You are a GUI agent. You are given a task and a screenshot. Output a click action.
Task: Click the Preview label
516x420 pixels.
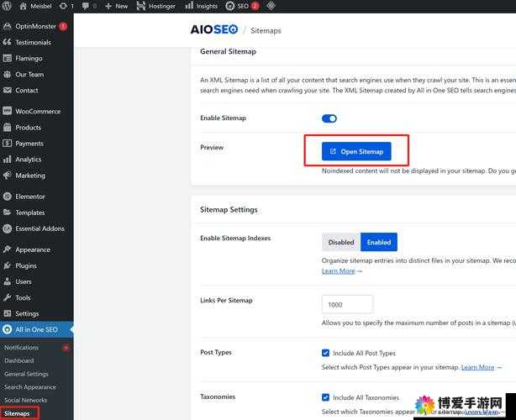[x=212, y=147]
